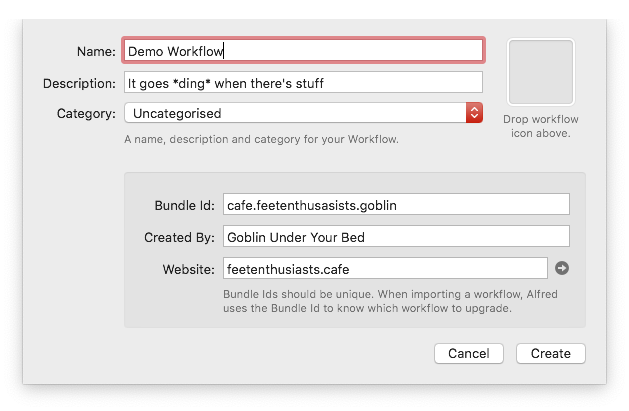Click into the Description text field
629x411 pixels.
(303, 82)
